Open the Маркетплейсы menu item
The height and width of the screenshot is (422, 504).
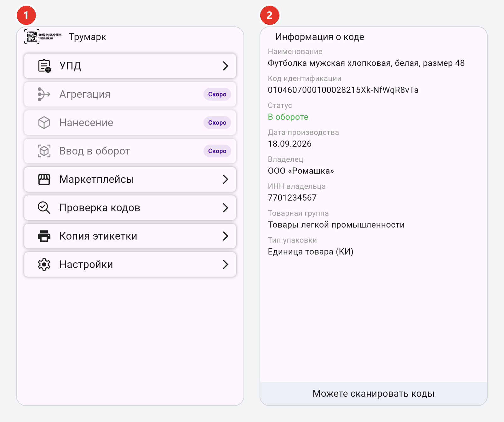tap(130, 179)
